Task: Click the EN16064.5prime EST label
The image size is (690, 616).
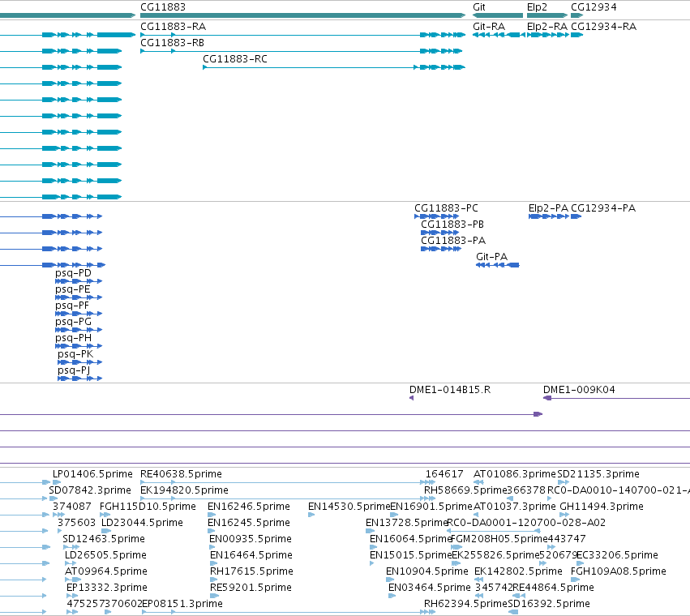Action: [410, 539]
